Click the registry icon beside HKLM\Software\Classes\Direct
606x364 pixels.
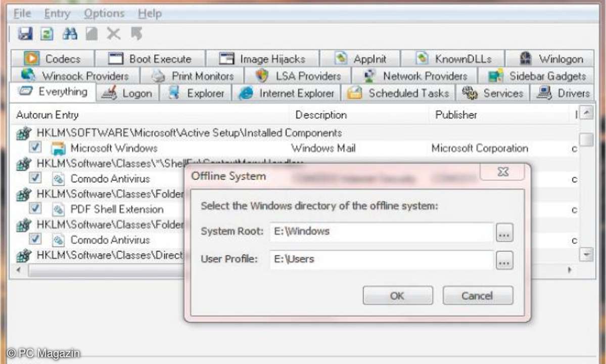pos(24,255)
